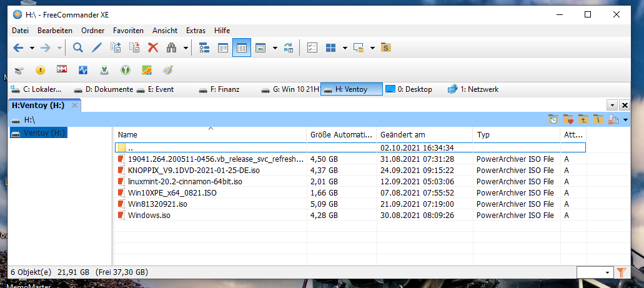
Task: Click the copy path documents icon
Action: [613, 119]
